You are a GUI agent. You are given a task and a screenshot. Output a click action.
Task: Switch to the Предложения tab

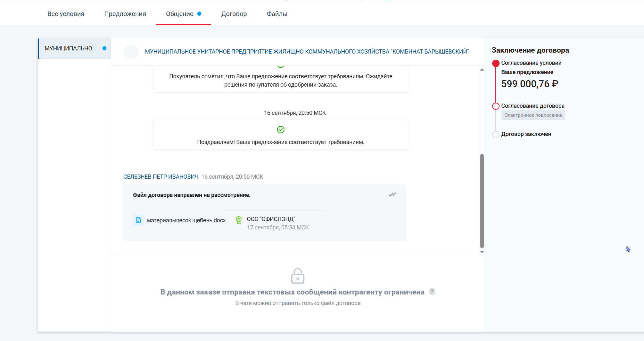tap(125, 14)
